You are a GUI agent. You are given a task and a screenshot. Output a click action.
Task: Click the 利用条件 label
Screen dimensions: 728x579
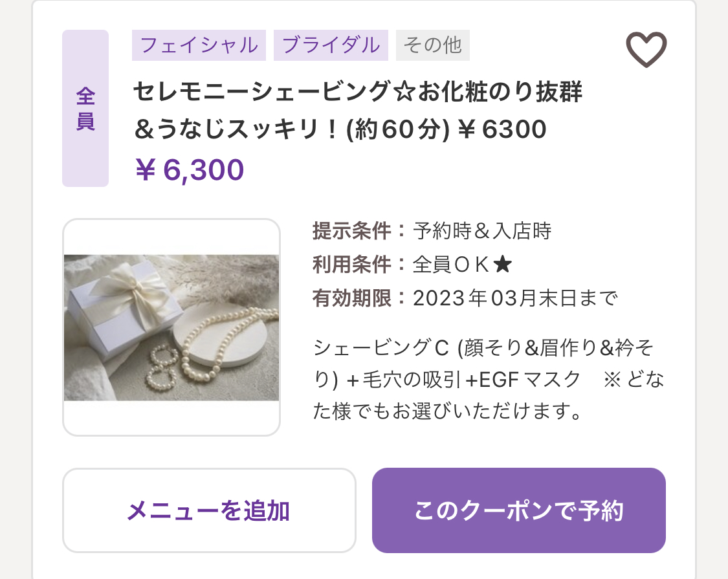352,265
